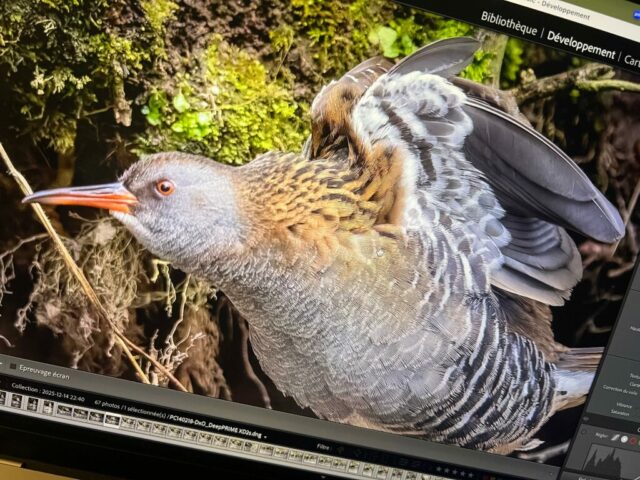
Task: Click the main window display icon in filmstrip
Action: click(x=5, y=398)
